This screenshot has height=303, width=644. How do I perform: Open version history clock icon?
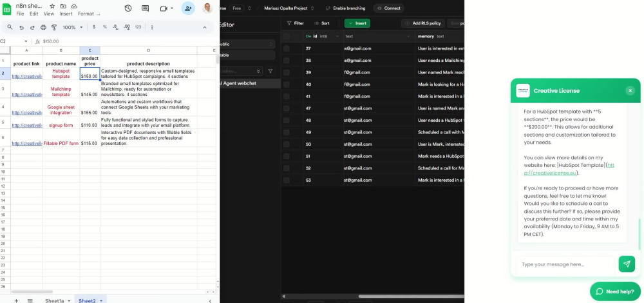[128, 8]
